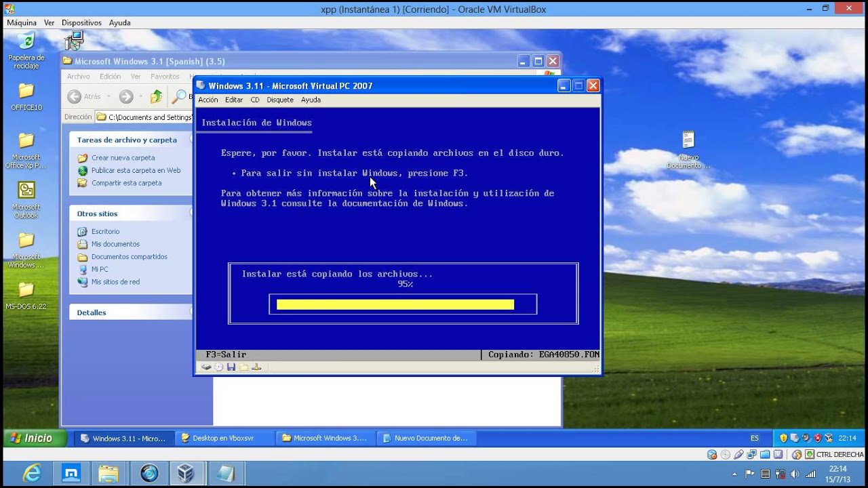Click the Forward arrow in Explorer toolbar
868x488 pixels.
(126, 96)
